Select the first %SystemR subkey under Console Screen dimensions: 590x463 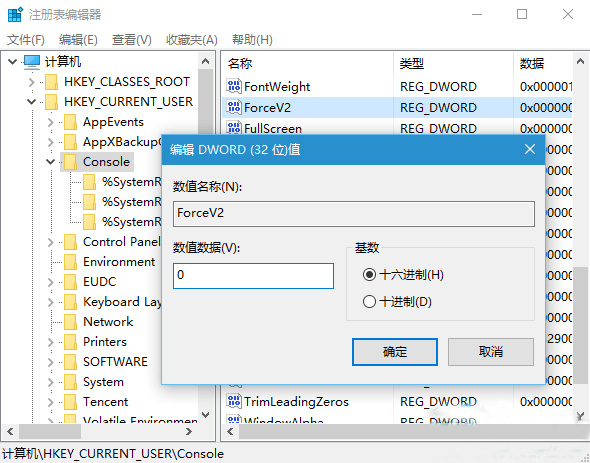coord(131,182)
